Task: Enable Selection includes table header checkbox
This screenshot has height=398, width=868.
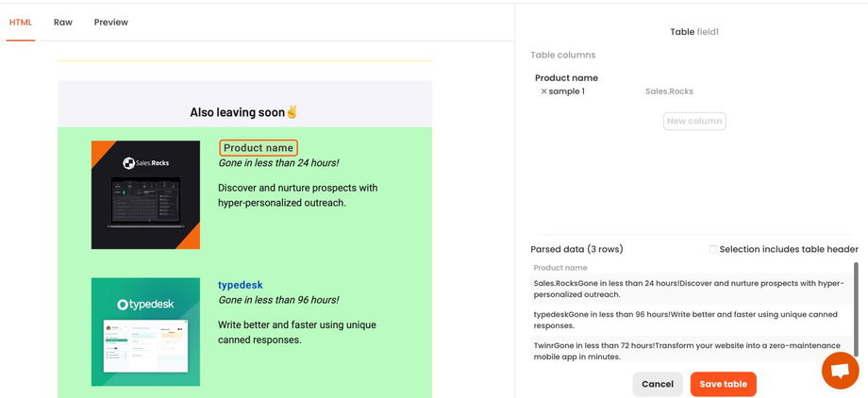Action: (713, 249)
